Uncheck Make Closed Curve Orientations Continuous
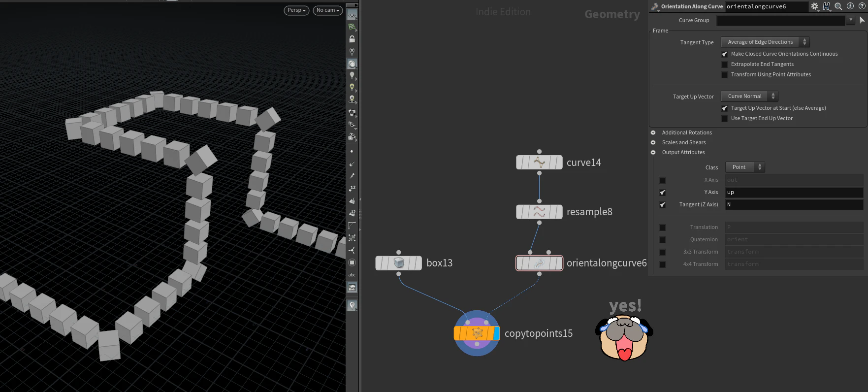This screenshot has height=392, width=868. point(724,54)
